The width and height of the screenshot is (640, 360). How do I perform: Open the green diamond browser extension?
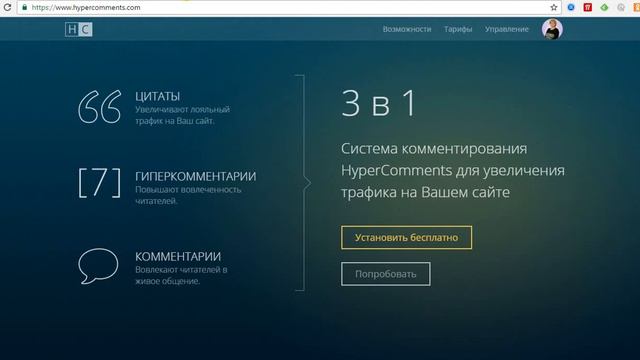click(604, 7)
